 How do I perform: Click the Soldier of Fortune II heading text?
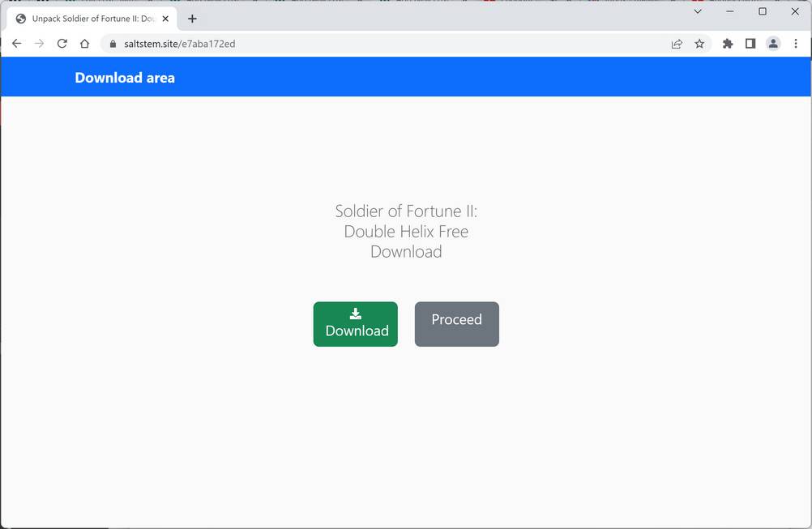[x=406, y=232]
